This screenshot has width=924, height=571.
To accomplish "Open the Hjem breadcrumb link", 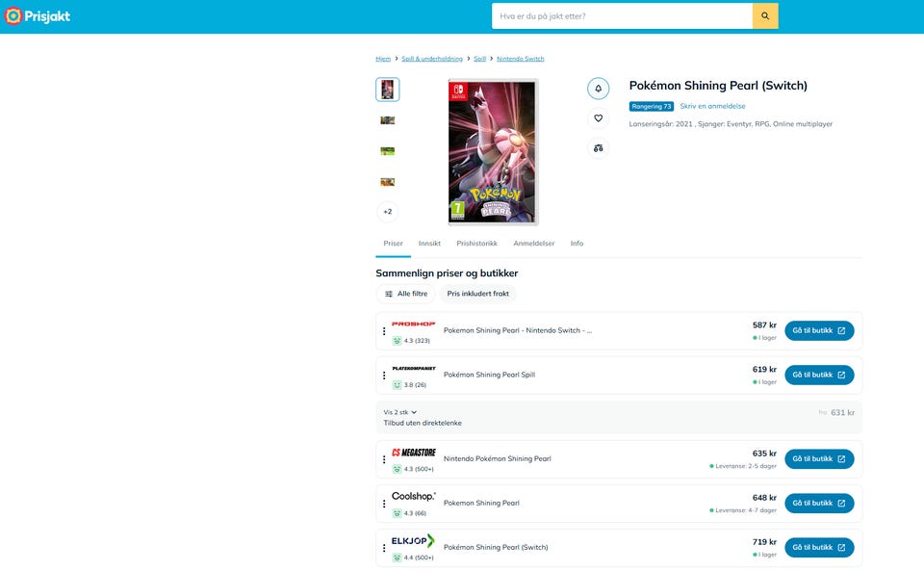I will (383, 59).
